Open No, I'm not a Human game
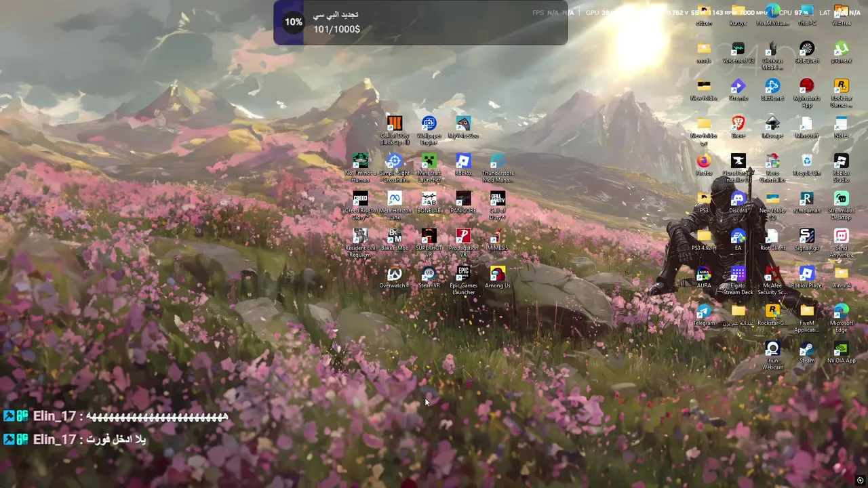The image size is (868, 488). [360, 161]
